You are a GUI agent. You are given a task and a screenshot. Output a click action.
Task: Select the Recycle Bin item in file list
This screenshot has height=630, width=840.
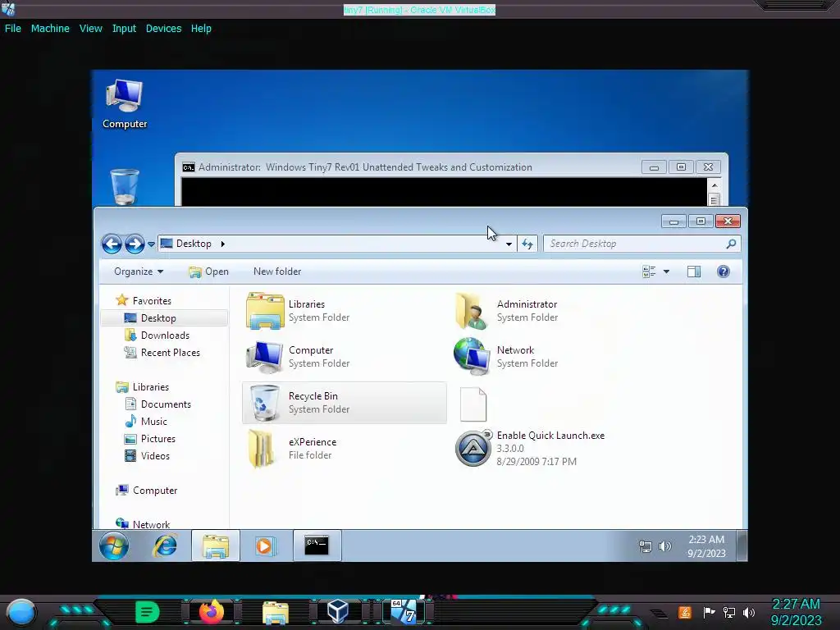pos(344,402)
